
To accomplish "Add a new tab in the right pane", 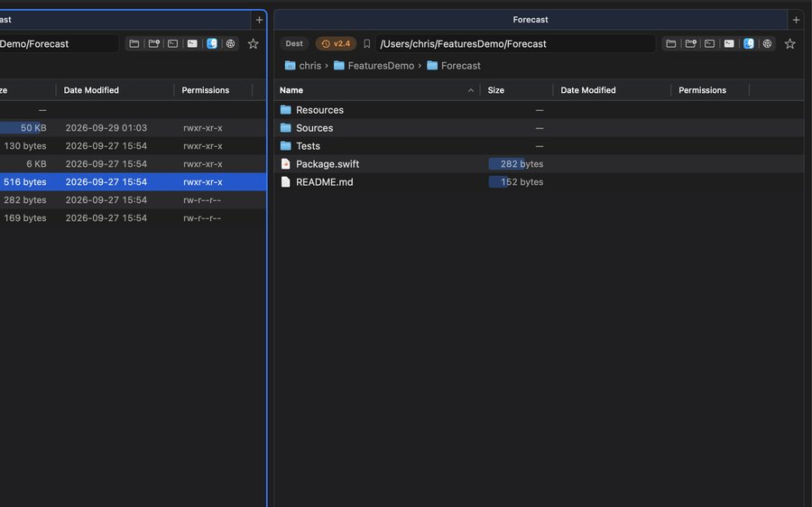I will click(x=796, y=20).
